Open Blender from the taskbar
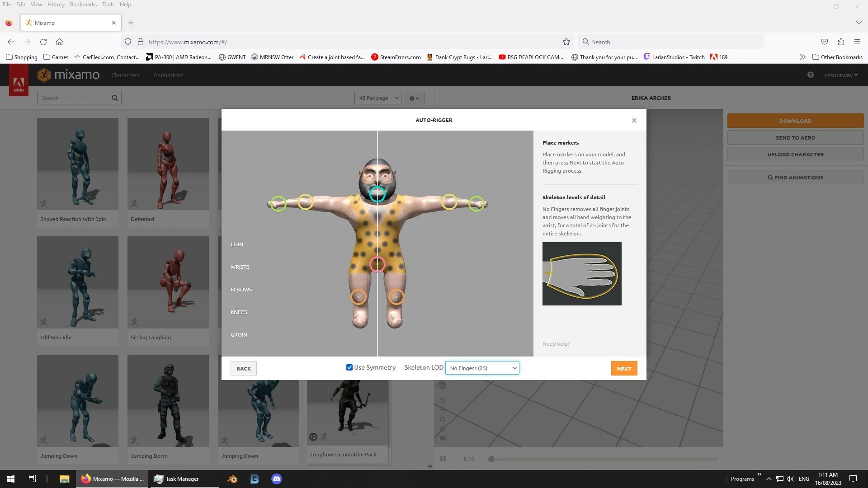 [232, 479]
